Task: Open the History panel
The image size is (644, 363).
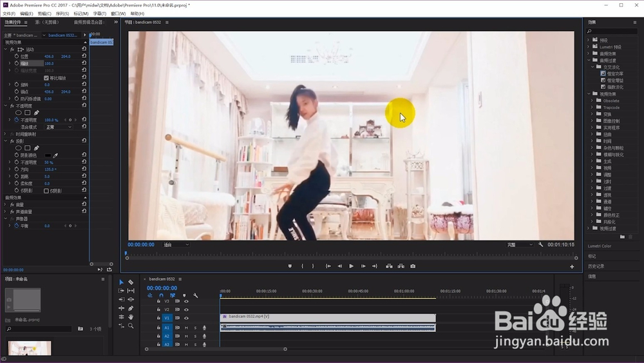Action: [596, 266]
